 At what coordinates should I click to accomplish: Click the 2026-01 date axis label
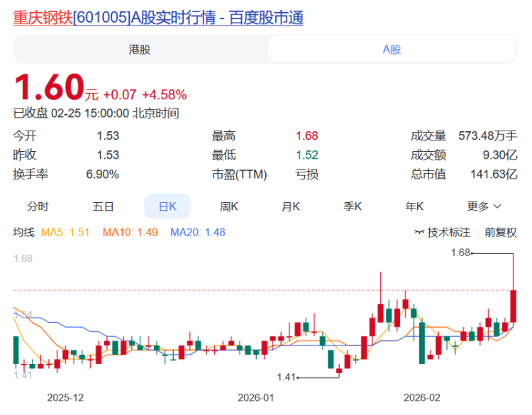(x=255, y=397)
